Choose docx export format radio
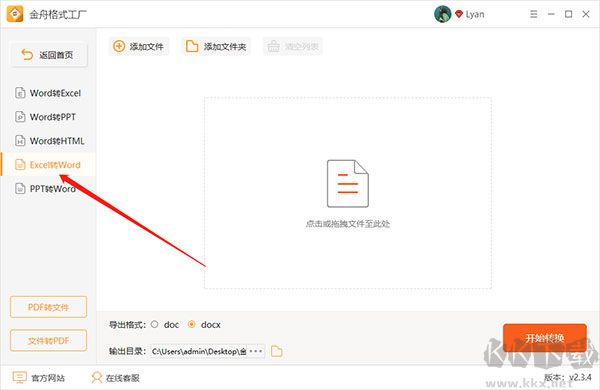The height and width of the screenshot is (390, 600). 192,324
